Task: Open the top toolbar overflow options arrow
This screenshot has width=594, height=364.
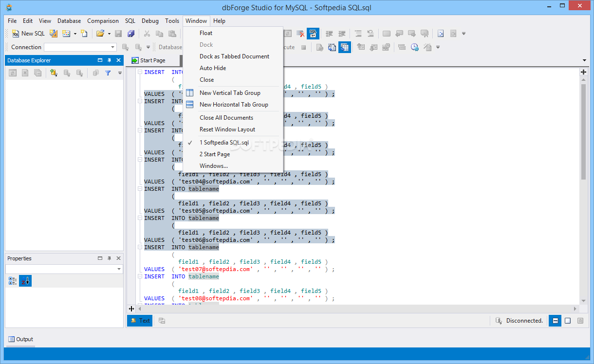Action: pos(464,34)
